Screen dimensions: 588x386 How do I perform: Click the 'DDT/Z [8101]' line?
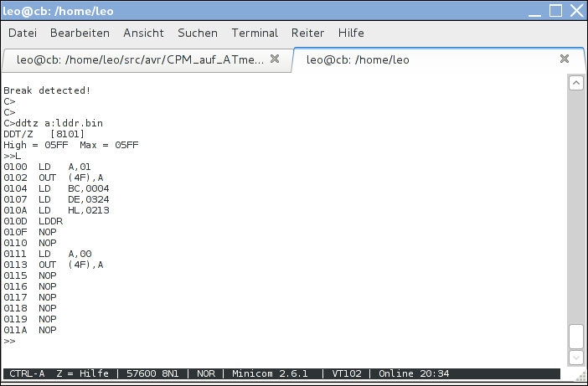[44, 134]
